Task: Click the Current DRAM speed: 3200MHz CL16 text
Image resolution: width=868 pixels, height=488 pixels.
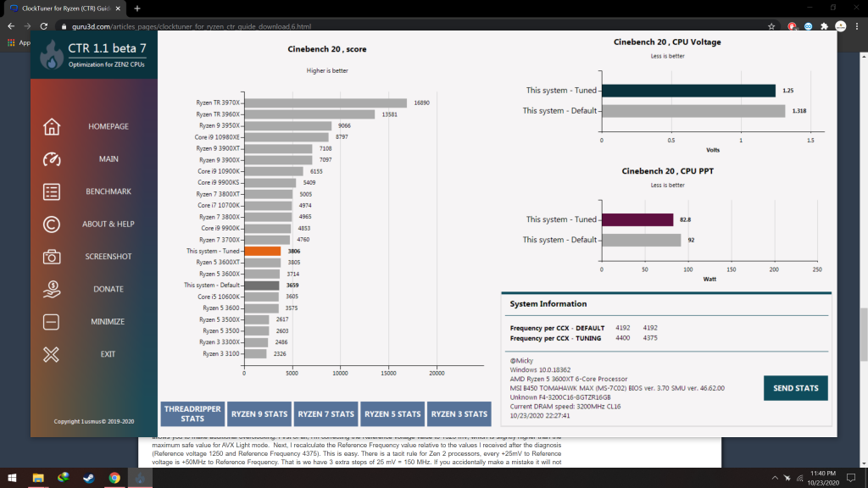Action: (x=565, y=407)
